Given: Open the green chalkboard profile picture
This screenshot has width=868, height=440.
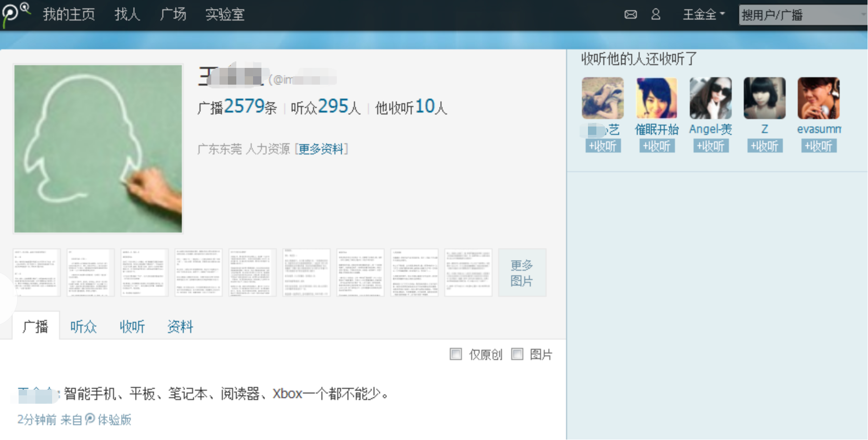Looking at the screenshot, I should (x=98, y=148).
